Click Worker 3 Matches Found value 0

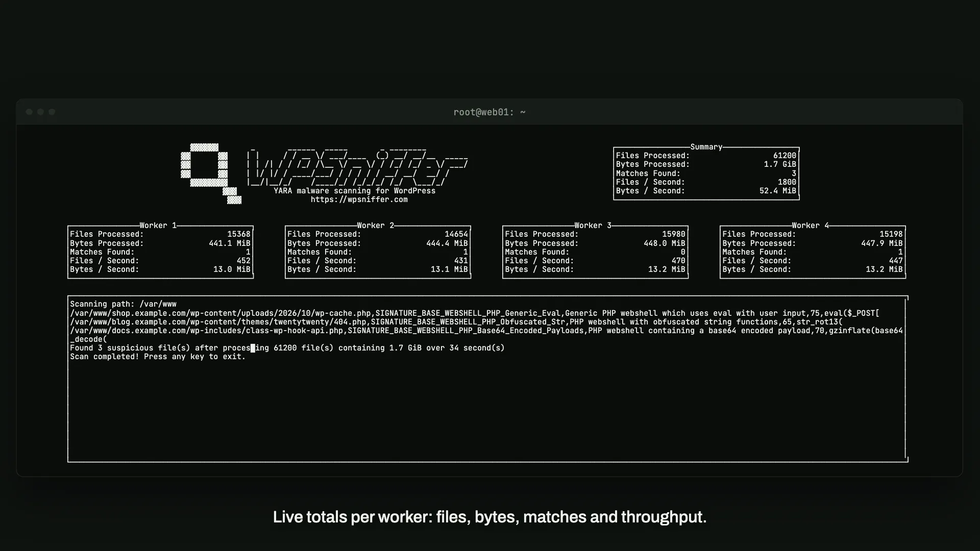coord(683,252)
